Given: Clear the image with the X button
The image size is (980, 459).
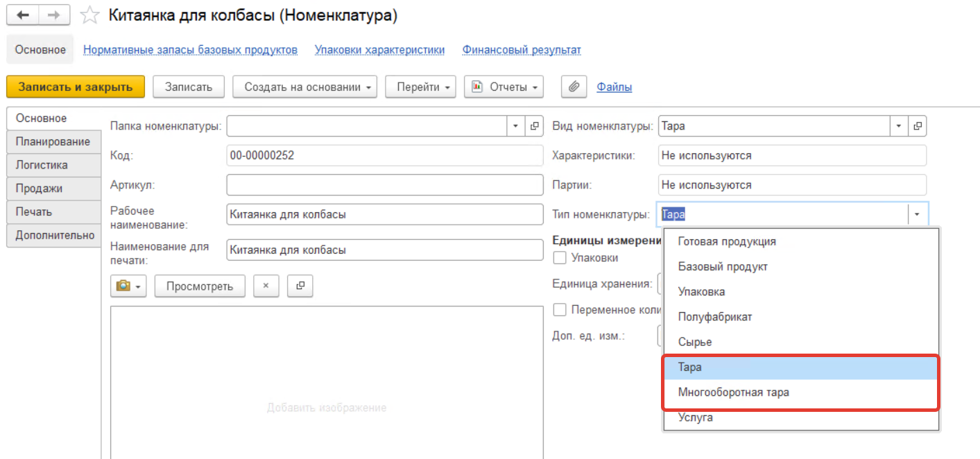Looking at the screenshot, I should coord(266,286).
